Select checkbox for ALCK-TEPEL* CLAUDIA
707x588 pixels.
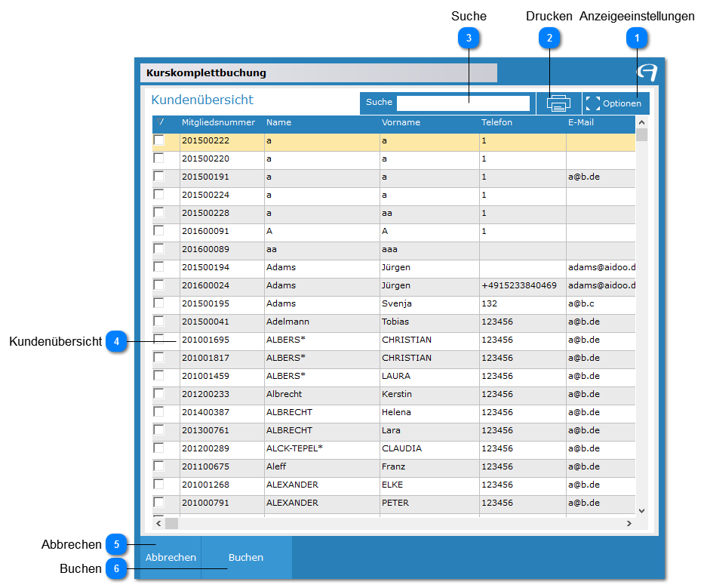click(158, 448)
